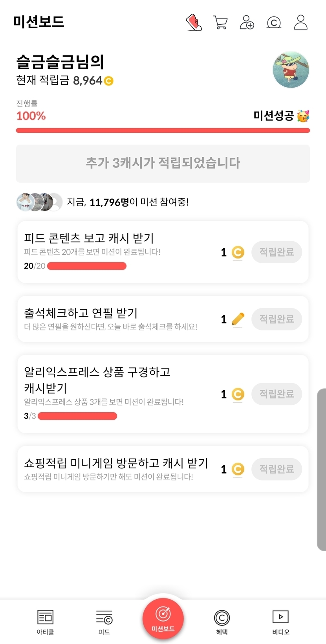326x644 pixels.
Task: Tap the participant avatars group
Action: (x=39, y=202)
